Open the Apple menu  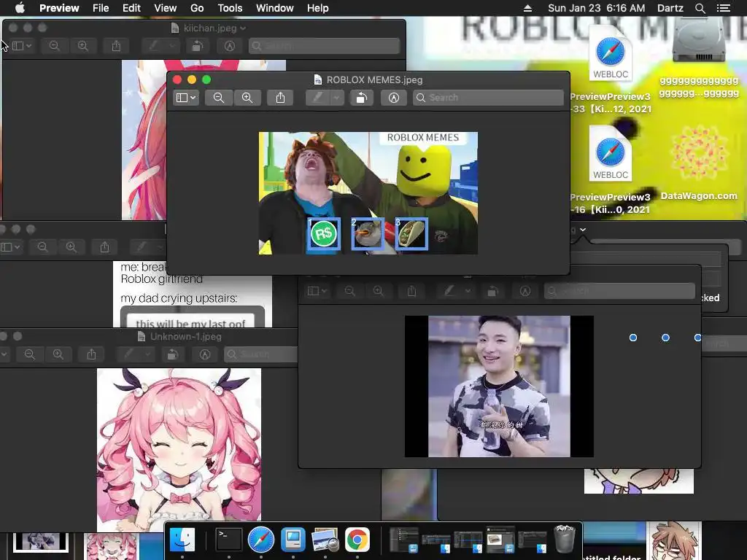point(20,8)
